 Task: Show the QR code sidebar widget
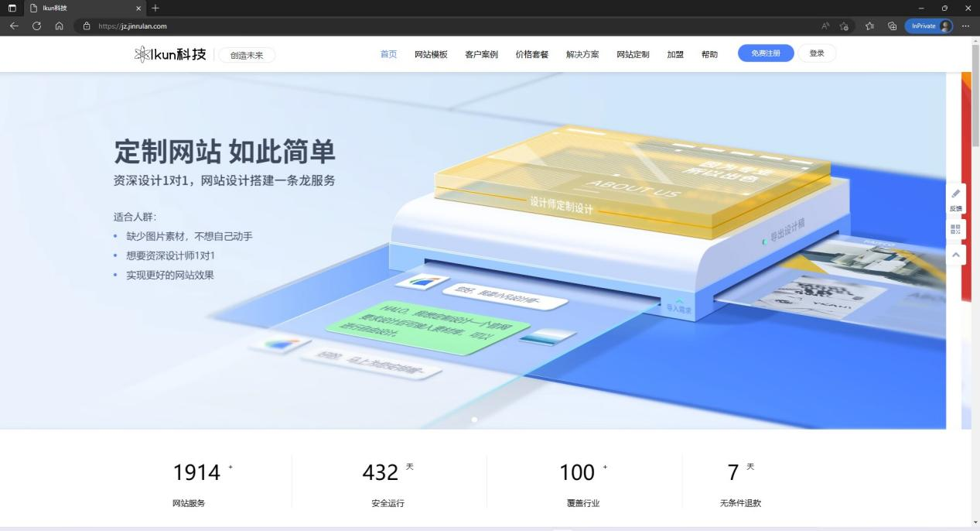point(955,230)
